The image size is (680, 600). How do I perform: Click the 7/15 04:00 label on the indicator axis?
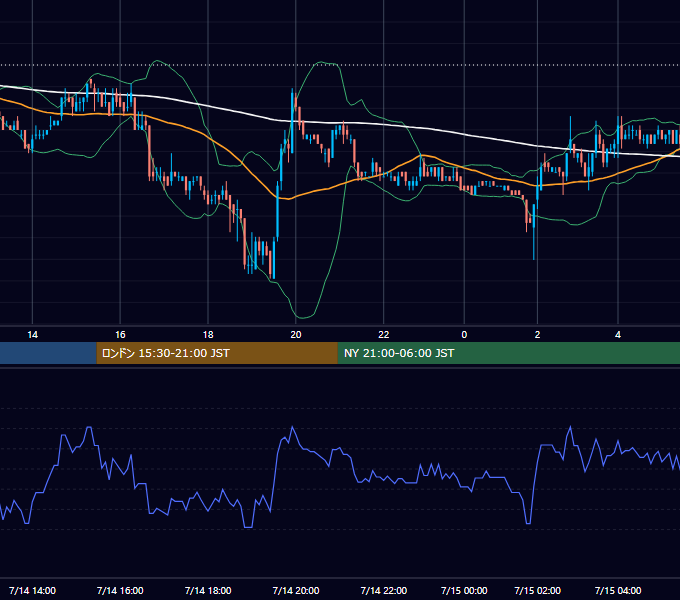[618, 590]
